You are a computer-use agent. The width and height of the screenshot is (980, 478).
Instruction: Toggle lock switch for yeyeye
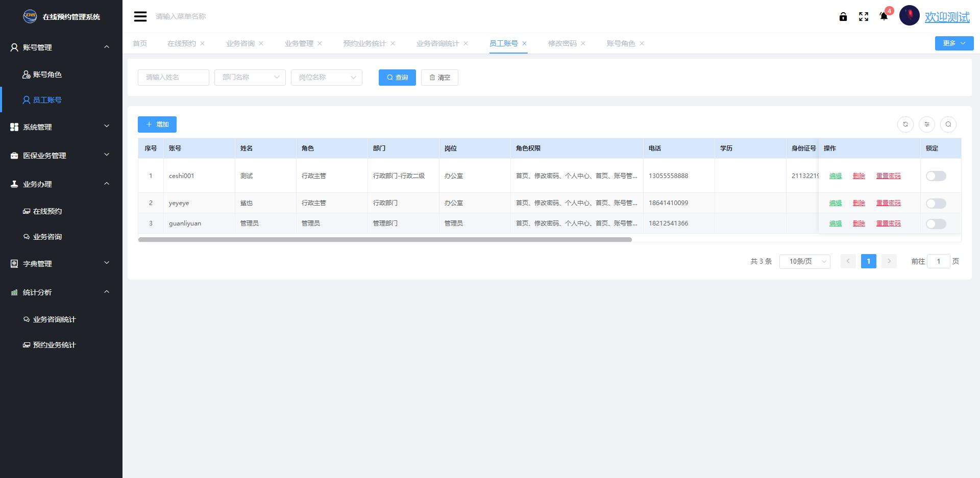[x=936, y=204]
